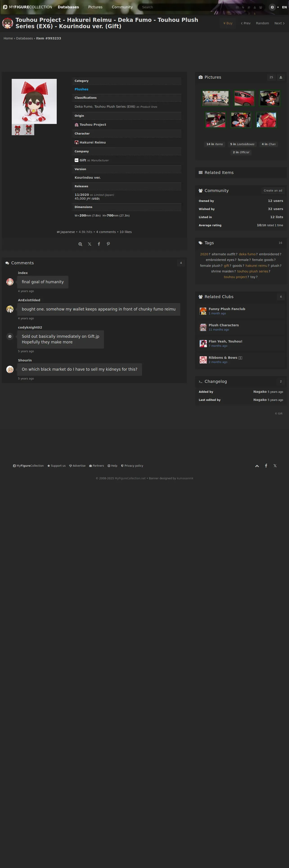289x868 pixels.
Task: Open the 25 pictures count badge
Action: (271, 77)
